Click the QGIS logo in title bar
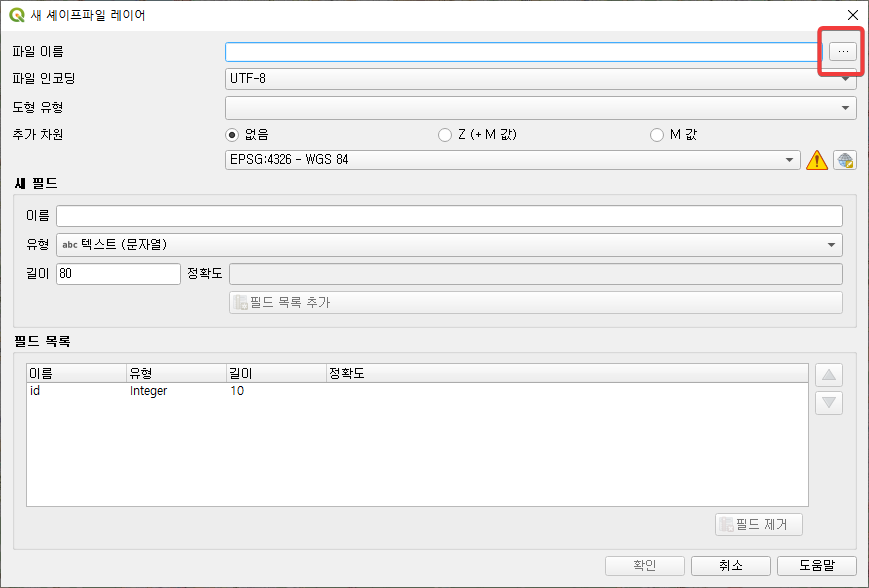The height and width of the screenshot is (588, 869). point(16,15)
